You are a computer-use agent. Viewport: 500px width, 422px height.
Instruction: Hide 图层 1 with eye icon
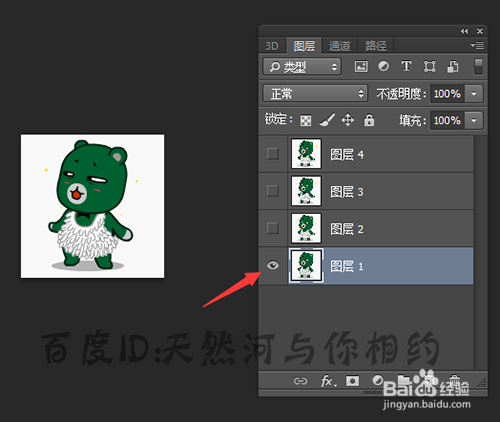tap(273, 265)
